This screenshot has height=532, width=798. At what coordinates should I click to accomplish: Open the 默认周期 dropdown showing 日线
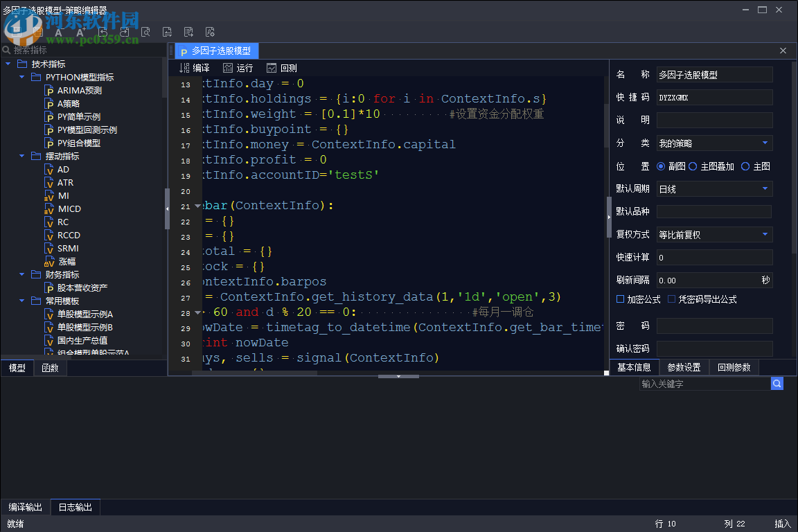[x=714, y=189]
